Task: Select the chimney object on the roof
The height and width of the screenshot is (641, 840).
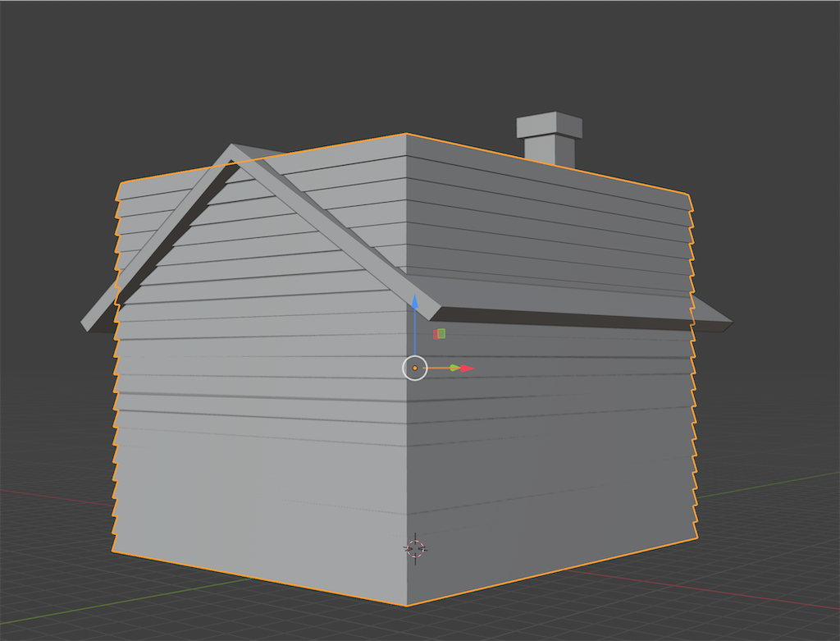Action: click(x=550, y=140)
